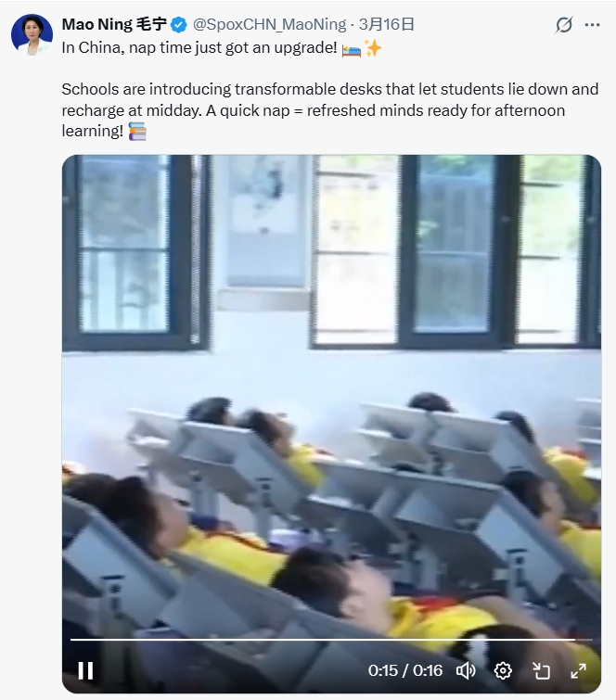
Task: Click the 3月16日 post date
Action: coord(387,24)
